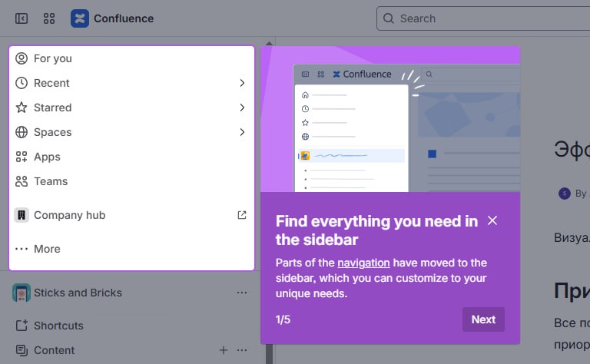Click the external link icon beside Company hub
The width and height of the screenshot is (590, 364).
242,215
